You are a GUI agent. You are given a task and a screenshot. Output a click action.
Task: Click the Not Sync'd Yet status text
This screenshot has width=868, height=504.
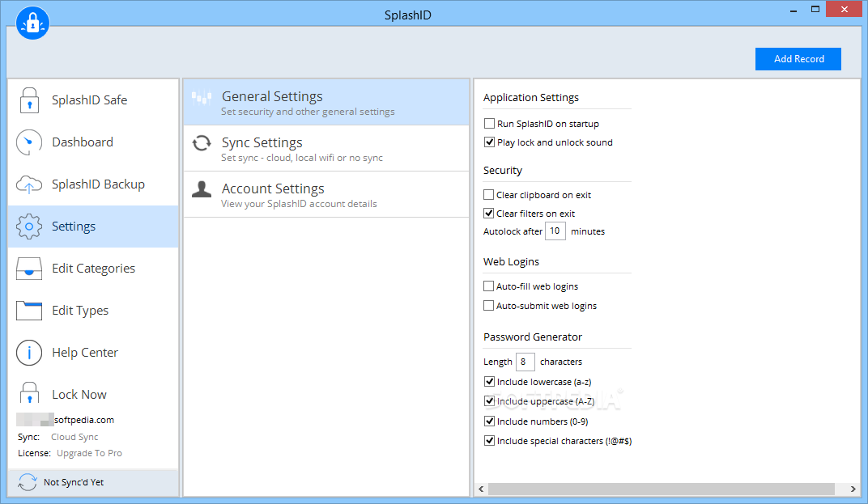(x=74, y=482)
